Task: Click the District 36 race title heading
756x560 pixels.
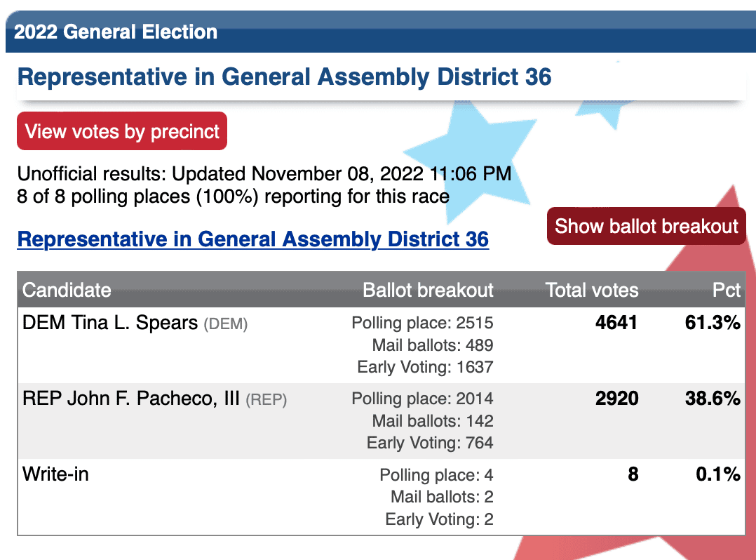Action: 285,77
